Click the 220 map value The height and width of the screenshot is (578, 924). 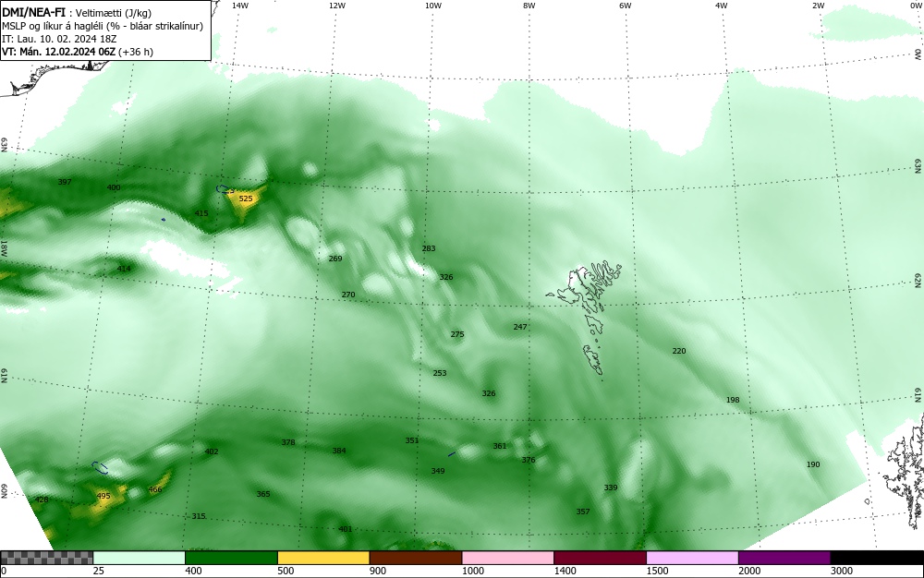[x=679, y=351]
